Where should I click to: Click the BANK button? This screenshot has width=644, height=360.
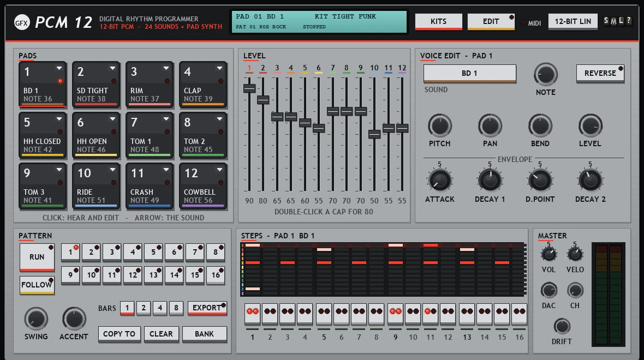point(205,334)
